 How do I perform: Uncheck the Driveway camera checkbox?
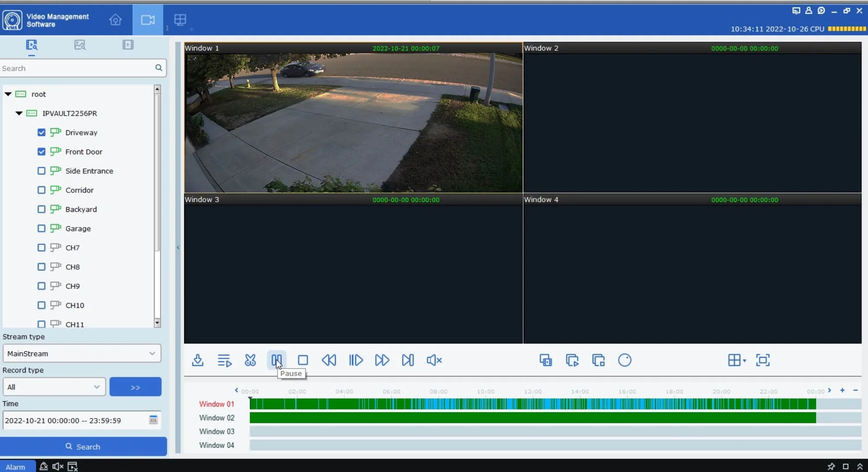(41, 132)
